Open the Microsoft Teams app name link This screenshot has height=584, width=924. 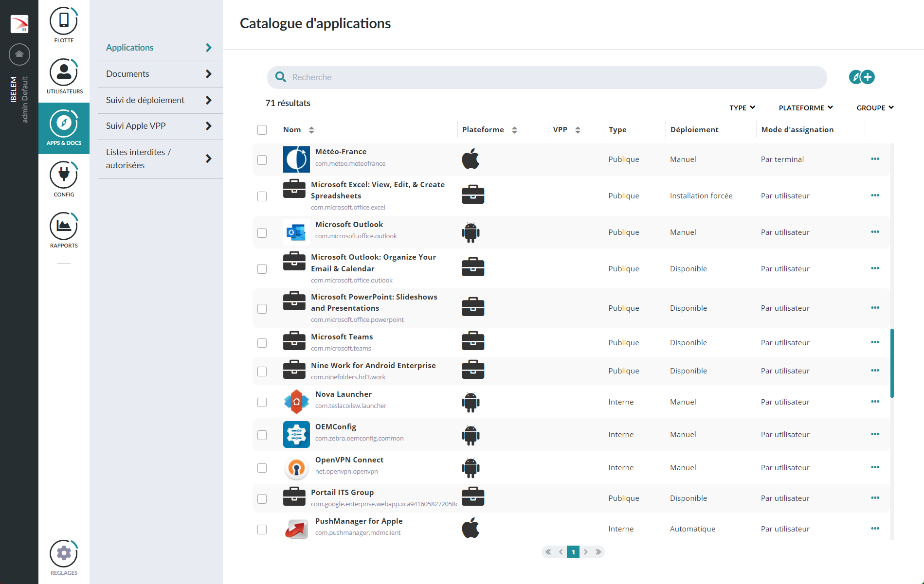(342, 336)
